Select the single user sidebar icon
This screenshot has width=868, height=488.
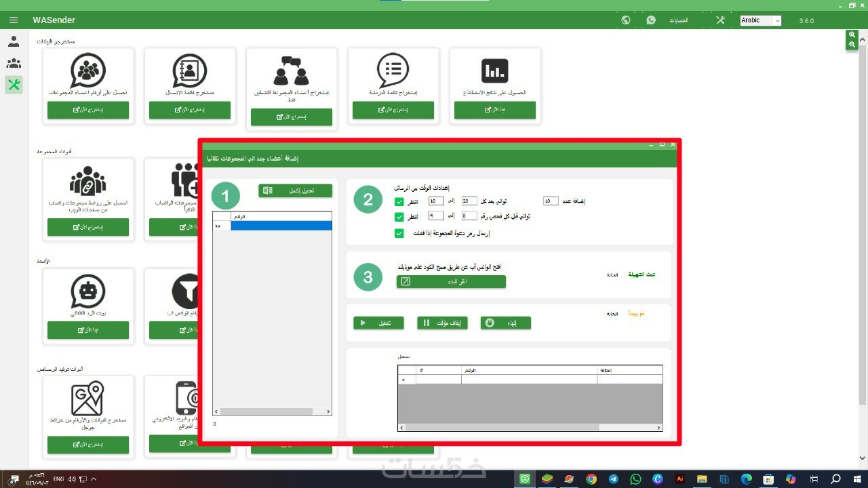coord(14,41)
